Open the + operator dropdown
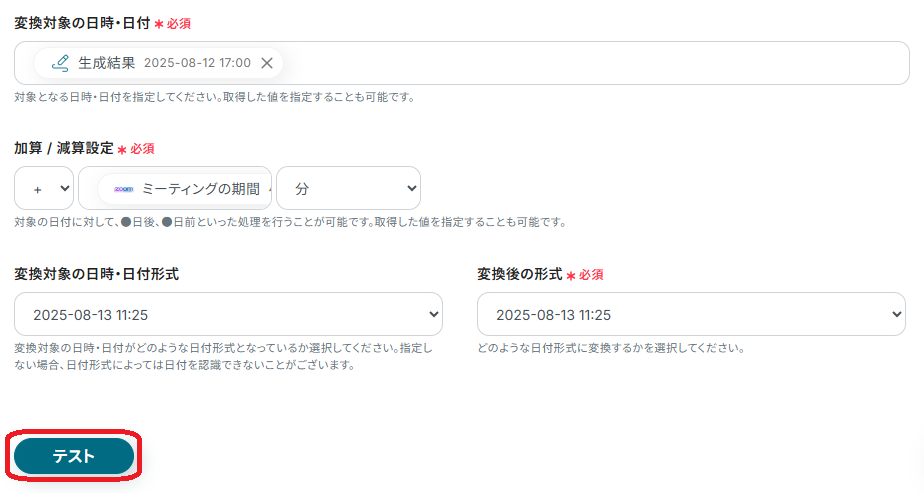 [44, 188]
